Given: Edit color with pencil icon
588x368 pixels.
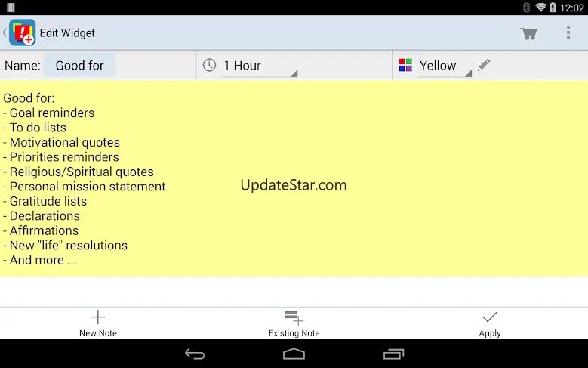Looking at the screenshot, I should coord(484,65).
